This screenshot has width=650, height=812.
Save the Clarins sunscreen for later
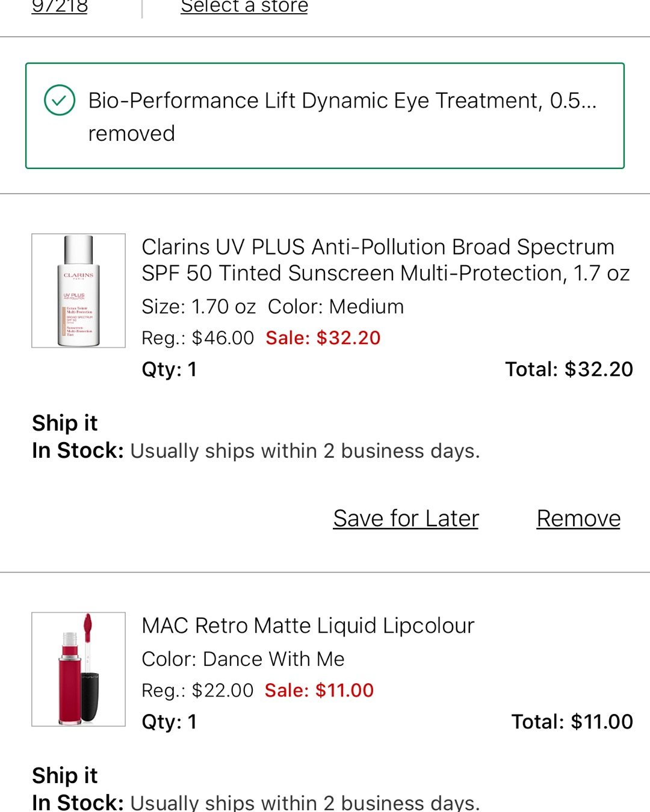[x=406, y=518]
